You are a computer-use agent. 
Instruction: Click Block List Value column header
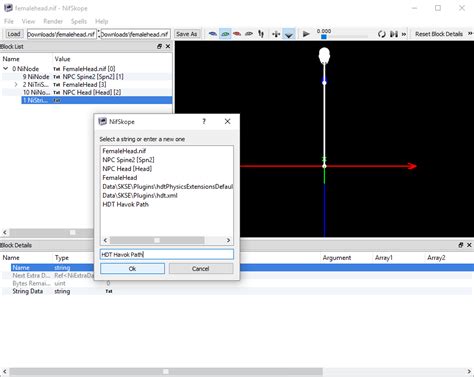pos(62,59)
